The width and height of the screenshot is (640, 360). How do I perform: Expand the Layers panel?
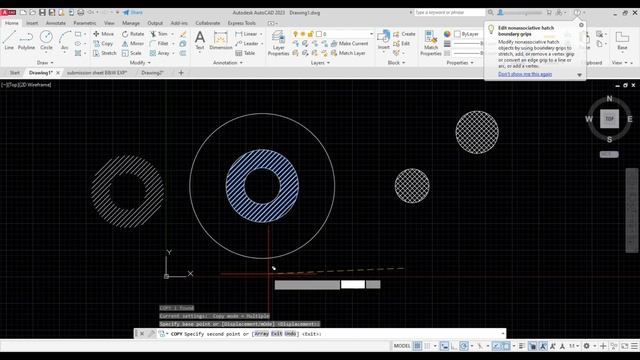[320, 63]
